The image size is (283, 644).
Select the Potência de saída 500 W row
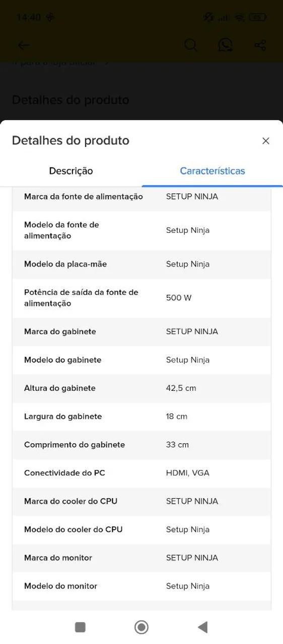click(x=141, y=298)
